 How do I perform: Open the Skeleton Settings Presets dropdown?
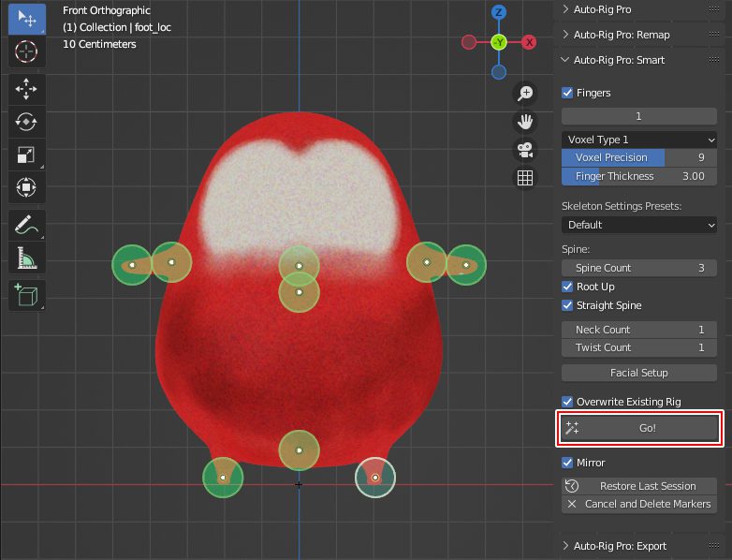click(639, 225)
